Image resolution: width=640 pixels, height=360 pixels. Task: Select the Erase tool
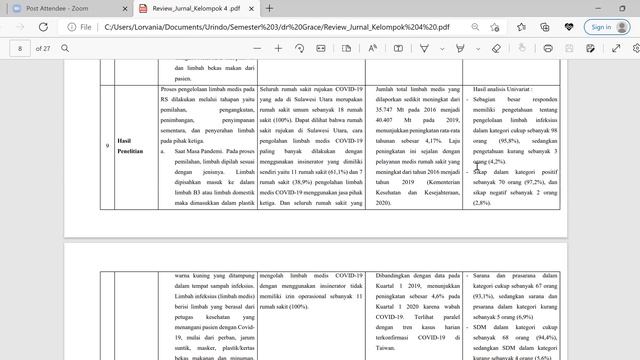click(x=496, y=48)
